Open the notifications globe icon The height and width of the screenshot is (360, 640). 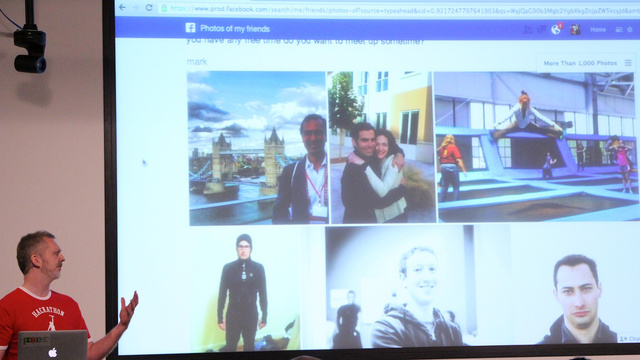556,29
